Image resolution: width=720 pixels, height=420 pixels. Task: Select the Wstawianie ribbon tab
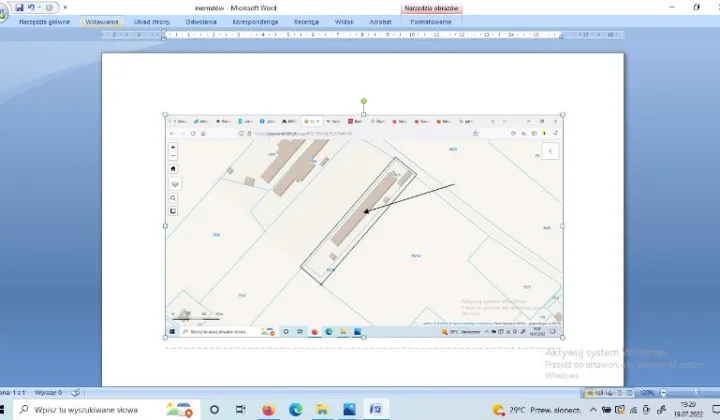pyautogui.click(x=102, y=22)
